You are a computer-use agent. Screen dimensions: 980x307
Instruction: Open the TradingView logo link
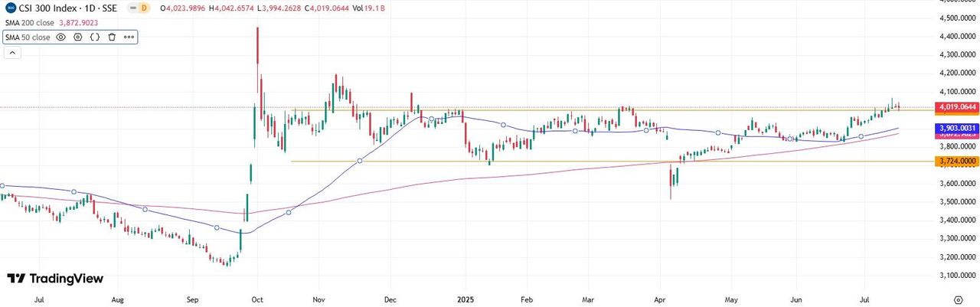tap(55, 279)
